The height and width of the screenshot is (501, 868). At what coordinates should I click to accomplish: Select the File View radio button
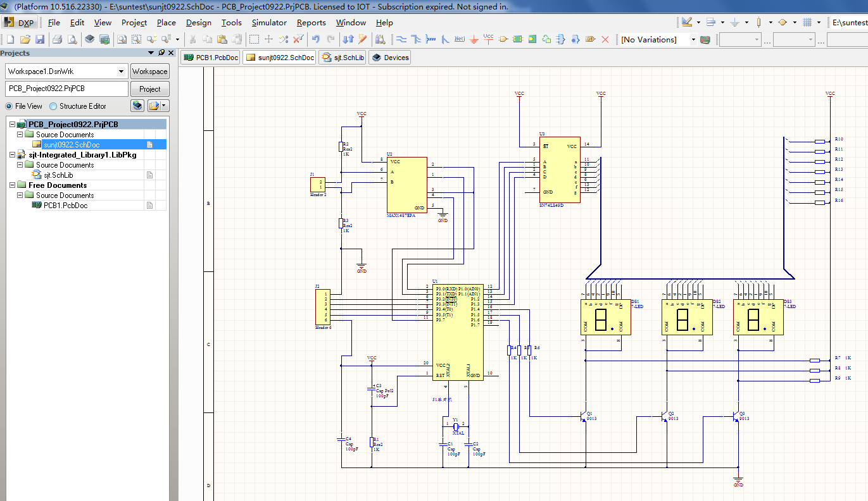(x=9, y=106)
